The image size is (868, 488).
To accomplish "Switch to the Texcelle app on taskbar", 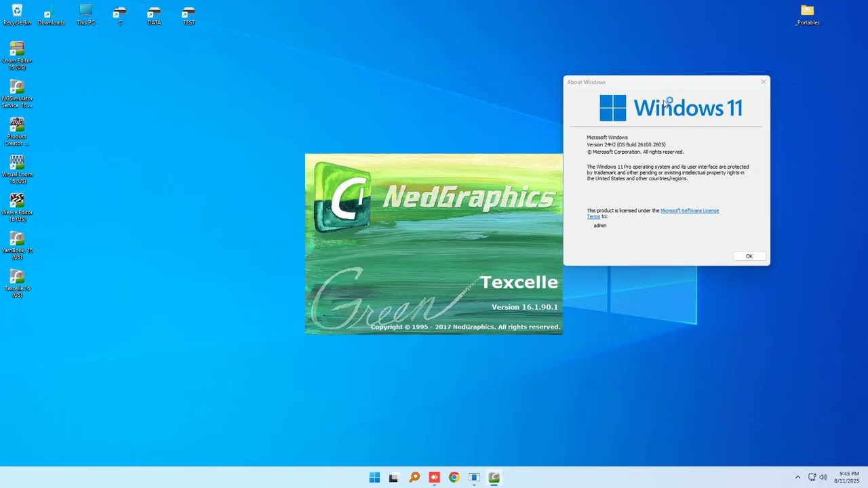I will (494, 477).
